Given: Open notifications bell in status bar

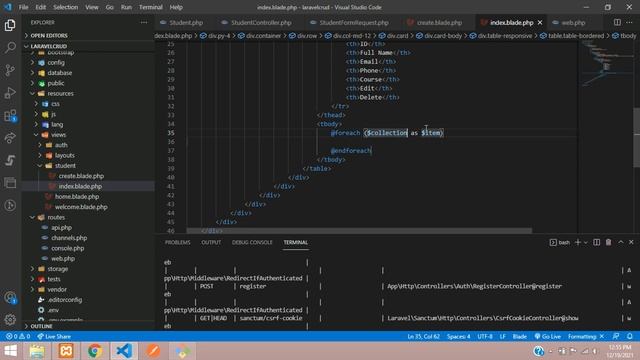Looking at the screenshot, I should click(x=630, y=336).
